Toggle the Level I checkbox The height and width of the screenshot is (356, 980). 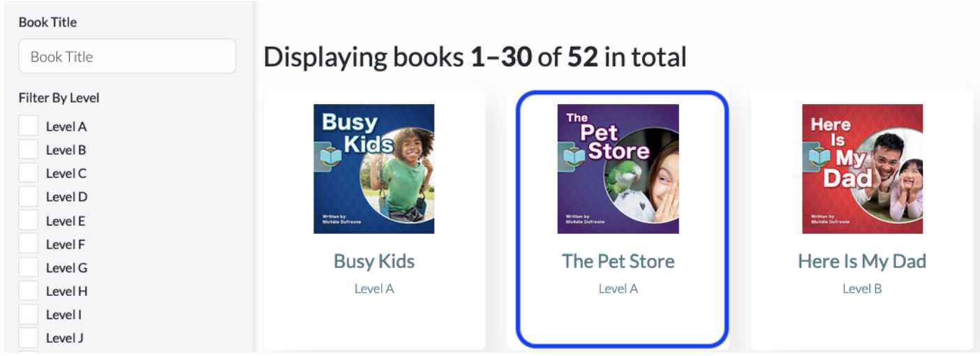(x=29, y=314)
